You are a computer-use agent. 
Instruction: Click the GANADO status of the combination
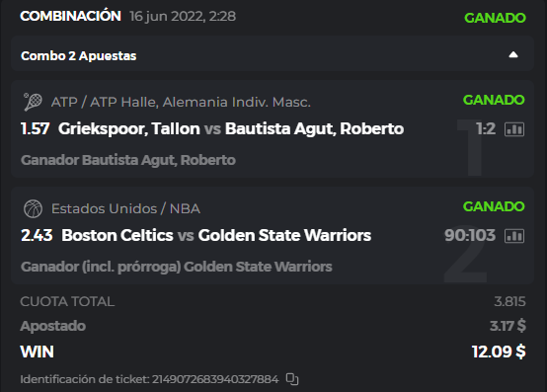[495, 18]
